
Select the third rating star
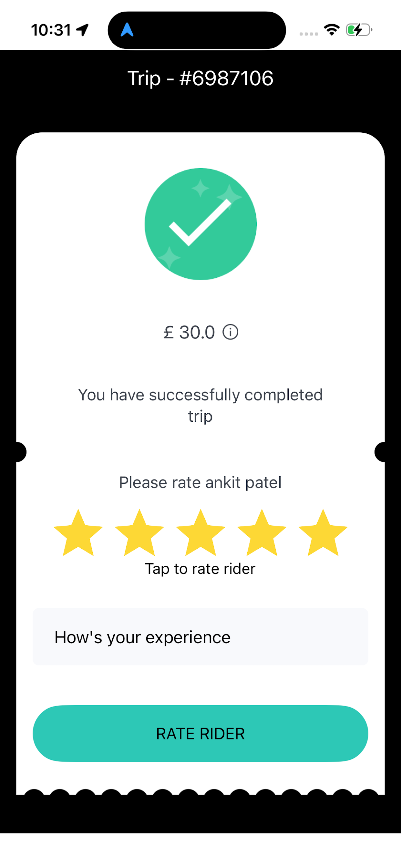coord(200,533)
